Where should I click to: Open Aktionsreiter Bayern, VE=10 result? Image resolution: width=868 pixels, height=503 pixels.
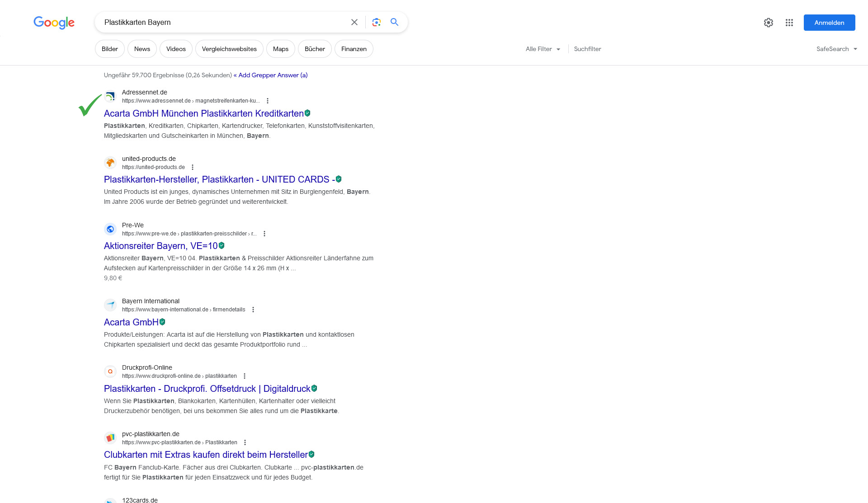161,246
